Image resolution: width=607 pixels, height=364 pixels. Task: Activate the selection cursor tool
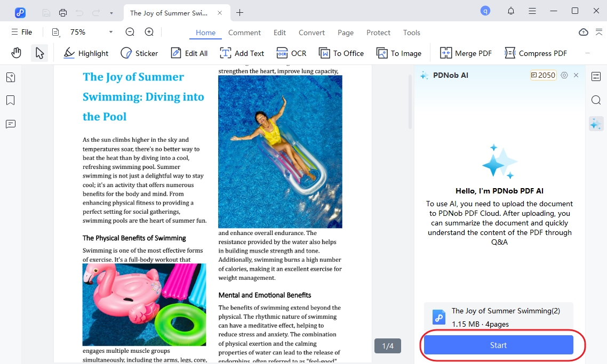39,53
